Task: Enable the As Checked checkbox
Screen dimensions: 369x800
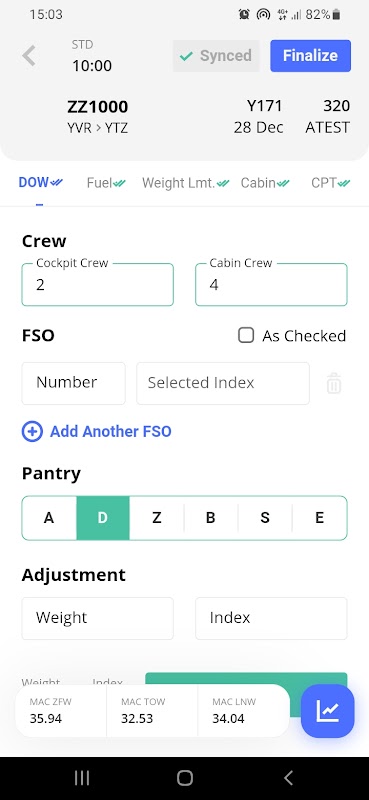Action: point(246,335)
